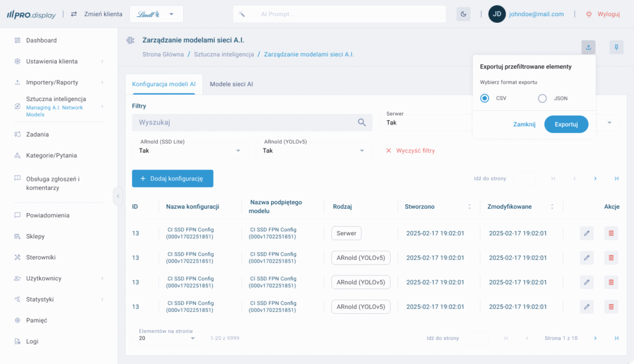Edit the Serwer configuration row
The height and width of the screenshot is (364, 634).
coord(586,233)
